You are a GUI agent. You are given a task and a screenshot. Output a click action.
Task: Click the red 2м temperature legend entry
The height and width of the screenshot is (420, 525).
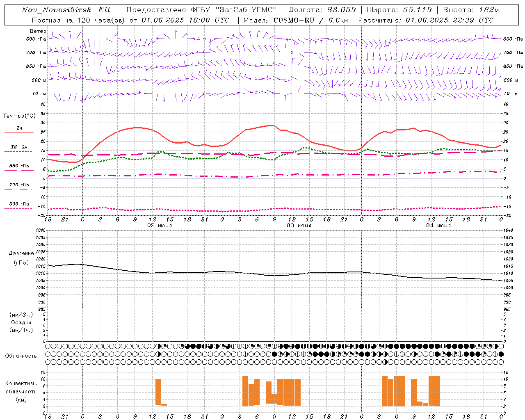pyautogui.click(x=19, y=130)
